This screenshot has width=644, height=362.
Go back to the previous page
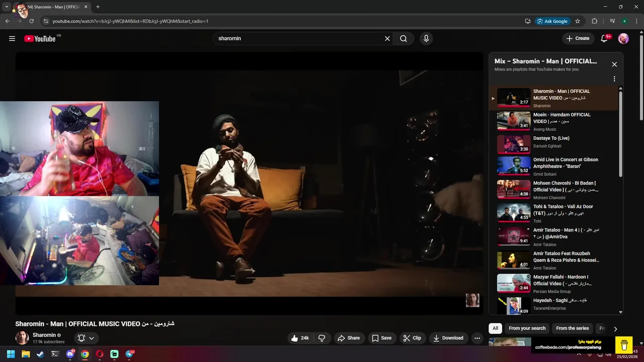(x=7, y=21)
